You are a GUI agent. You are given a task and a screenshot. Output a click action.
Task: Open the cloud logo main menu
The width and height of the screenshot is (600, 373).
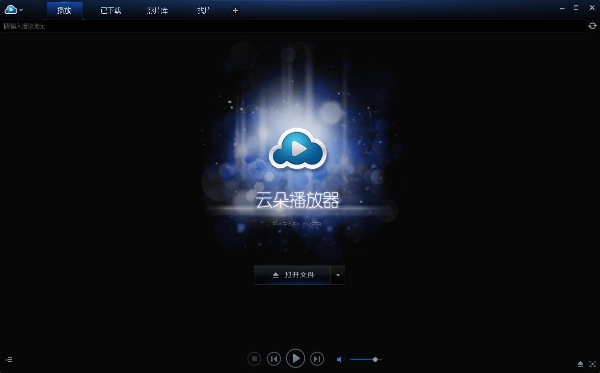pos(13,10)
